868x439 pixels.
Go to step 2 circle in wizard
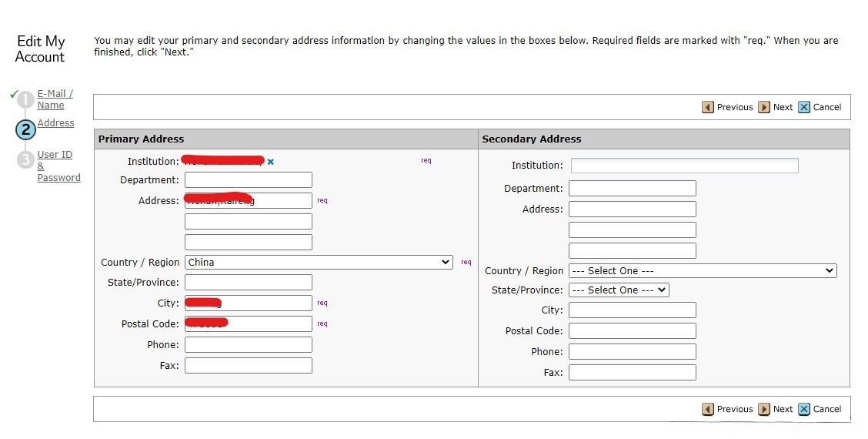[x=25, y=129]
